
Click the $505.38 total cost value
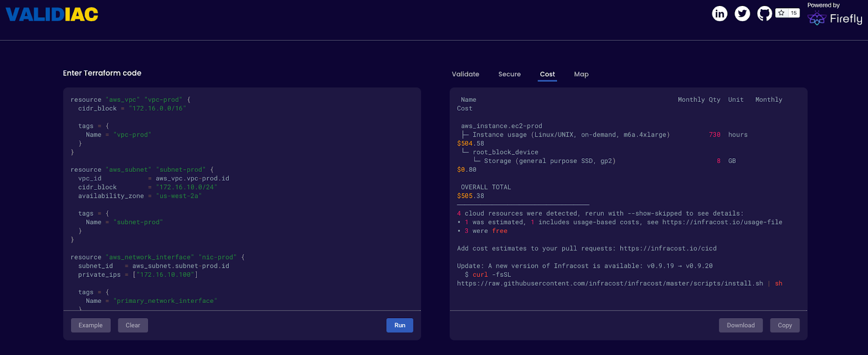click(x=471, y=196)
